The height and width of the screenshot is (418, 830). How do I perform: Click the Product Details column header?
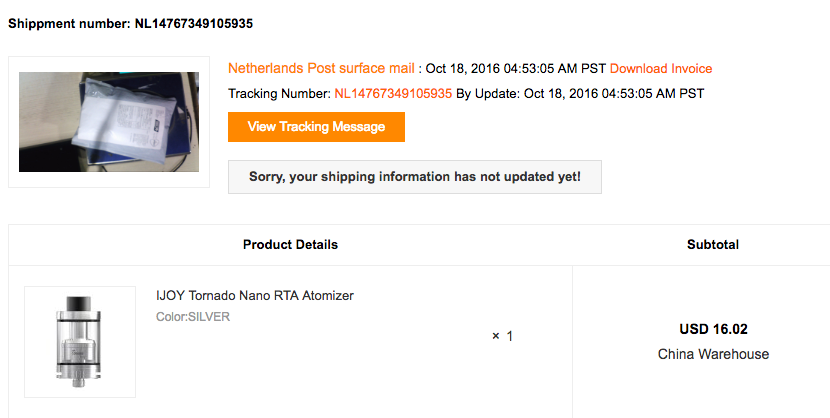(x=290, y=244)
